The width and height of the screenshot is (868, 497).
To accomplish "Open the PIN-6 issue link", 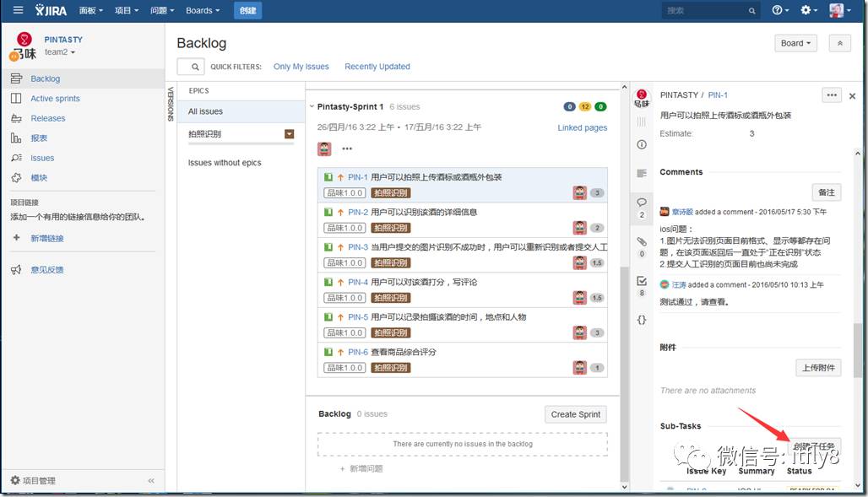I will 358,352.
